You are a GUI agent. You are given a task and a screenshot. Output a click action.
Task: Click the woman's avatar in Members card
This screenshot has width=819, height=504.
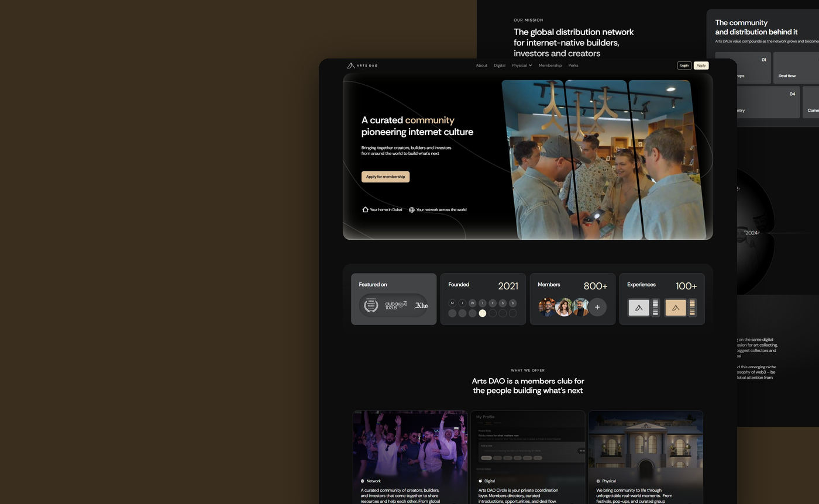tap(564, 307)
